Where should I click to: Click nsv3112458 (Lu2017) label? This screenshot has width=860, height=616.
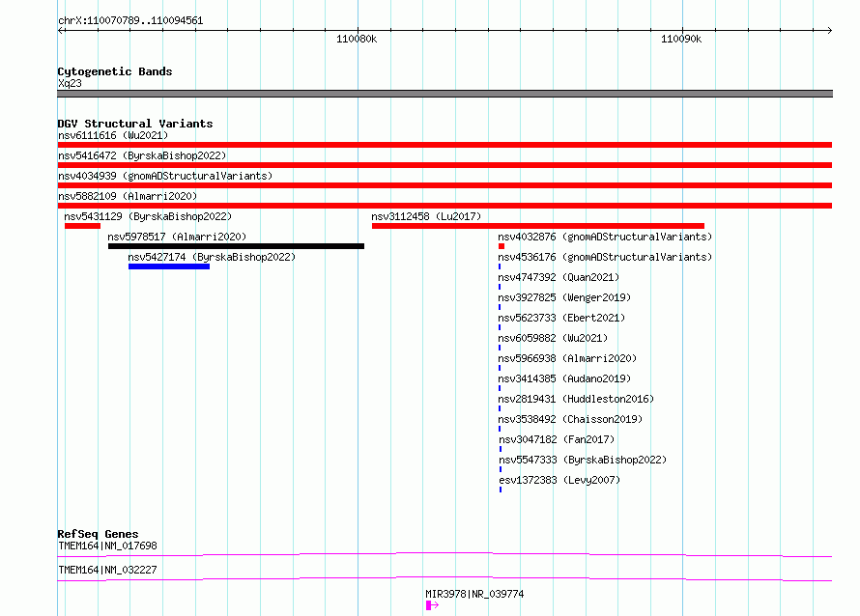(426, 216)
